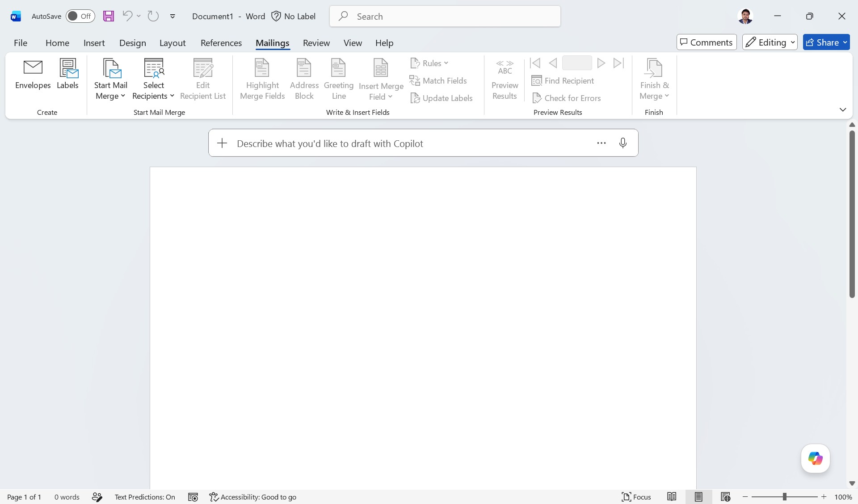Image resolution: width=858 pixels, height=504 pixels.
Task: Click the 100% zoom level
Action: point(843,497)
